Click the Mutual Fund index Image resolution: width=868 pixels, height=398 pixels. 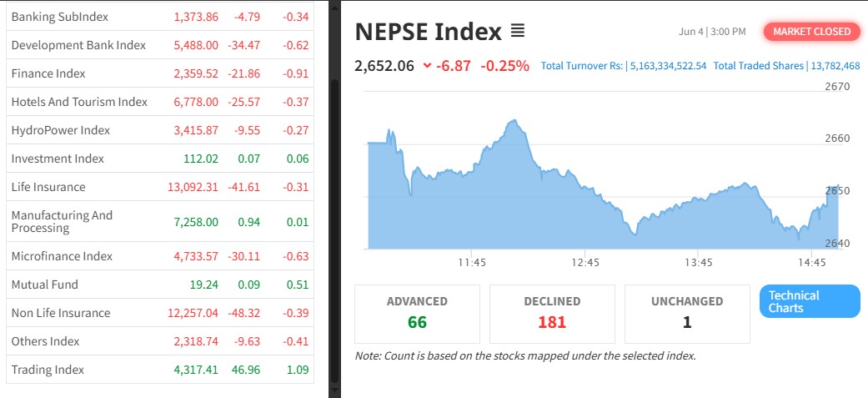coord(44,285)
